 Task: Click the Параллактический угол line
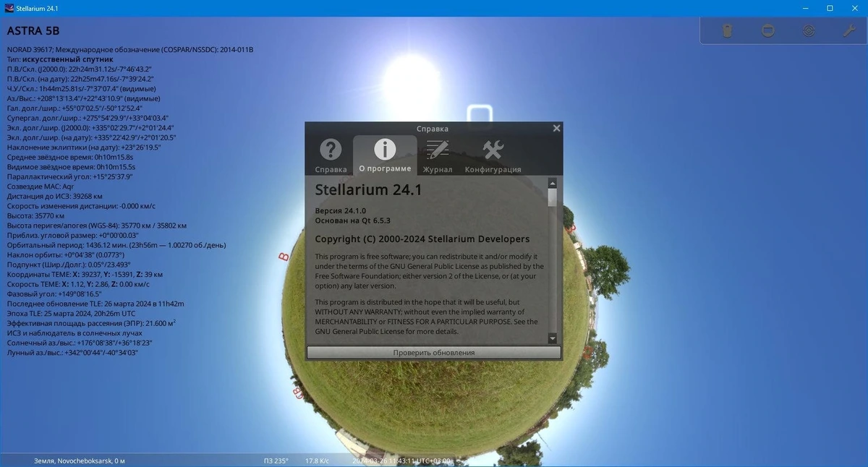(69, 176)
